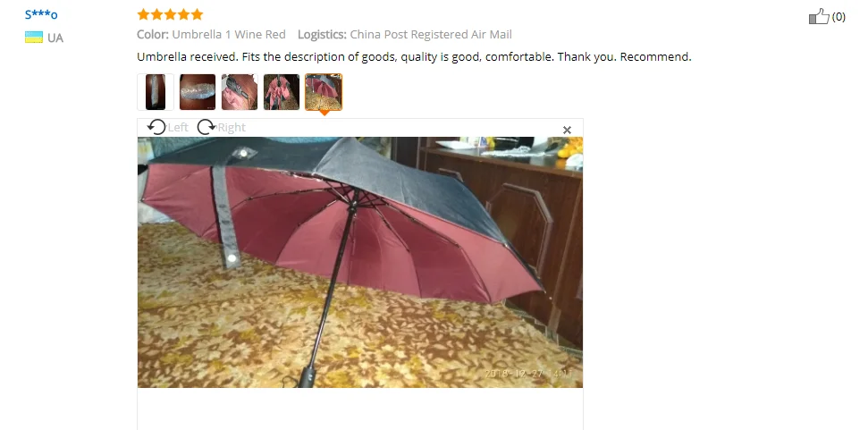Click the Ukraine flag icon
This screenshot has height=430, width=868.
tap(34, 38)
